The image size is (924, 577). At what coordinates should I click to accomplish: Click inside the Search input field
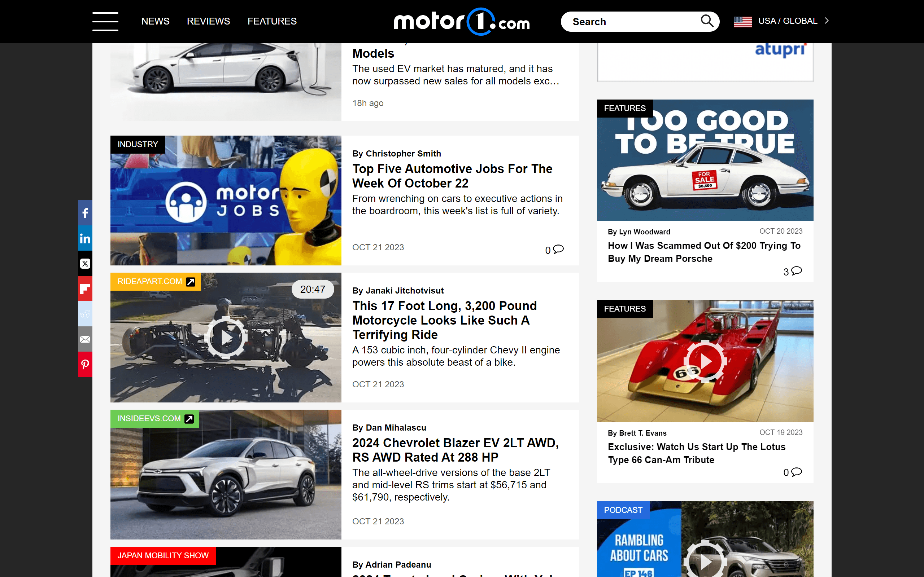click(630, 21)
